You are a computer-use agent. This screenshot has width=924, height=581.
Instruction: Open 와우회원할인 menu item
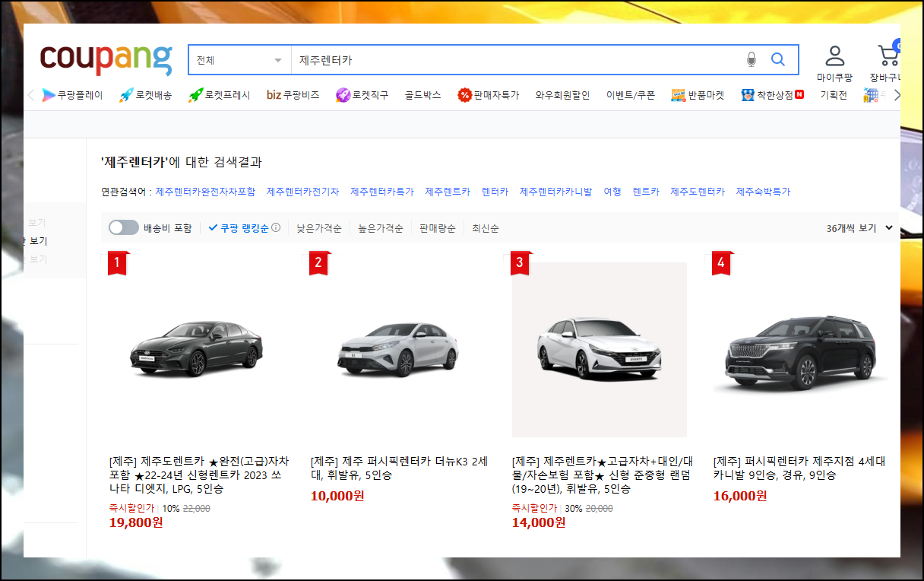562,95
